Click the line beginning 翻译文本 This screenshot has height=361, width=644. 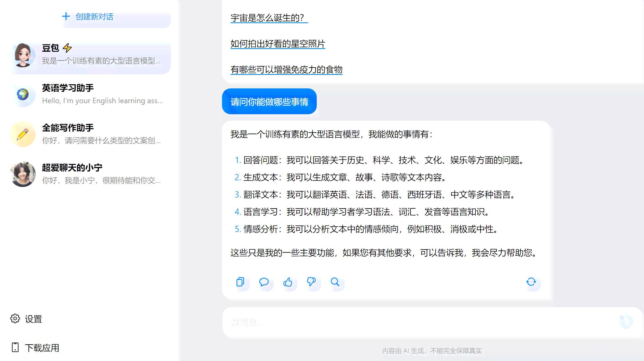(x=375, y=195)
